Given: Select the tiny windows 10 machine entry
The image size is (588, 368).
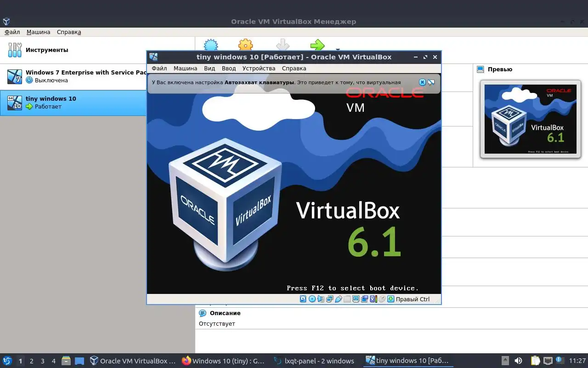Looking at the screenshot, I should point(73,103).
